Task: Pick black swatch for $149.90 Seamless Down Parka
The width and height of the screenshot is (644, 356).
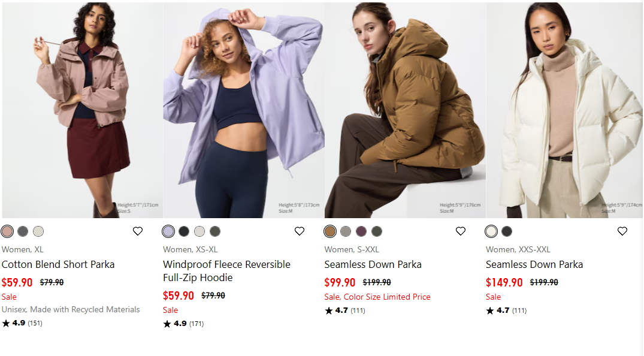Action: [507, 231]
